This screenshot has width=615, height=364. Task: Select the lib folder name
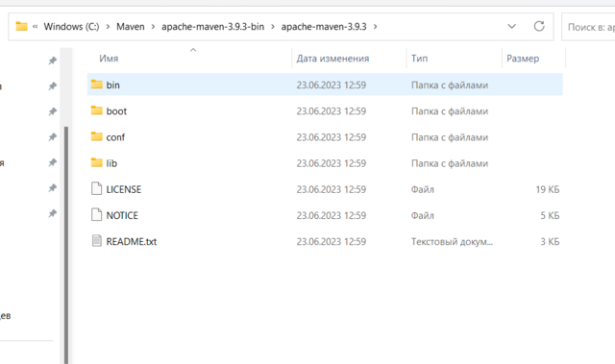[x=111, y=163]
